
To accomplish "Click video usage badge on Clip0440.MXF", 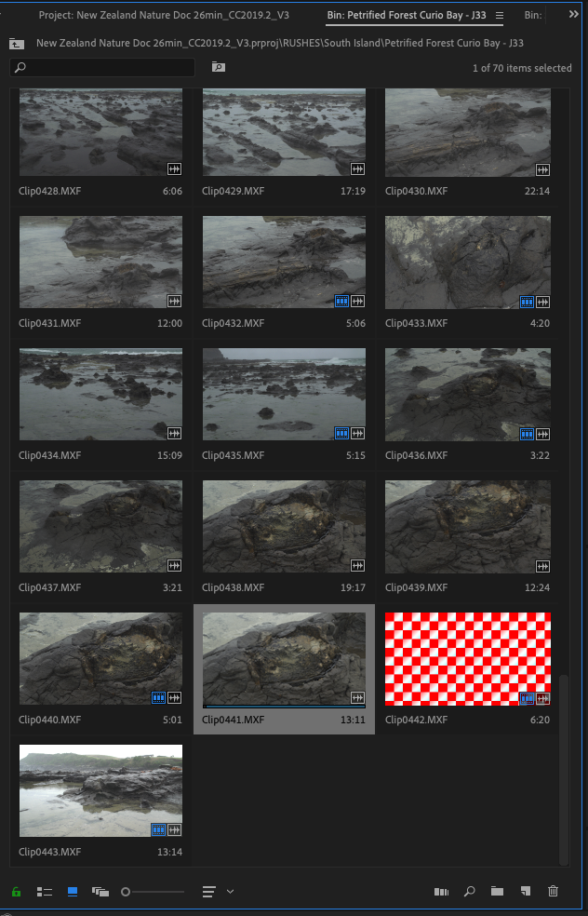I will click(x=158, y=697).
